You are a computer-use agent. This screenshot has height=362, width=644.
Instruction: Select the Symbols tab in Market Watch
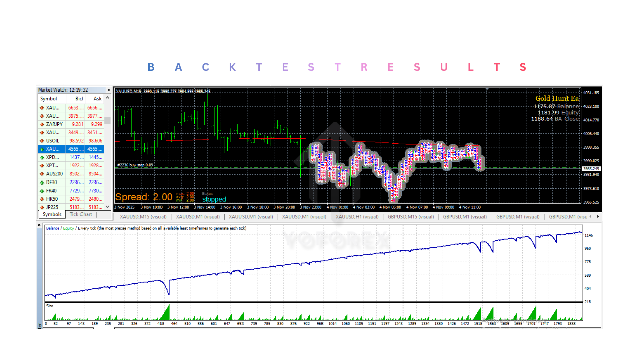point(52,214)
